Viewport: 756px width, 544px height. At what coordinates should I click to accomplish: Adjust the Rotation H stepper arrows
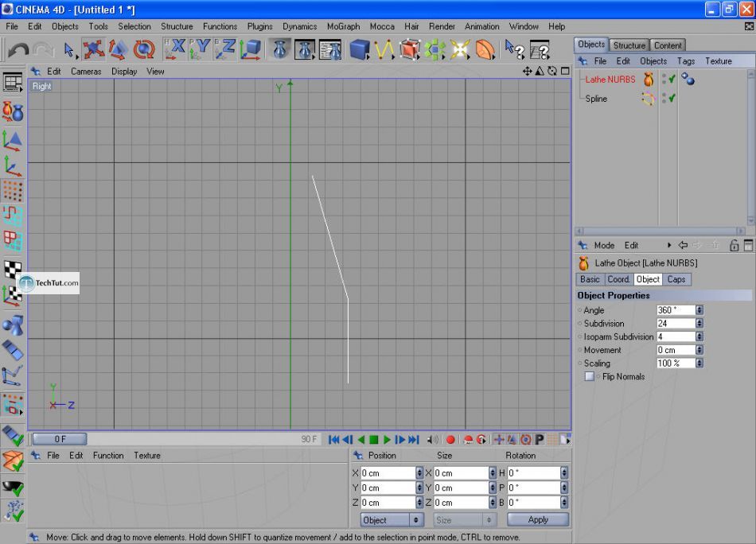[x=564, y=473]
